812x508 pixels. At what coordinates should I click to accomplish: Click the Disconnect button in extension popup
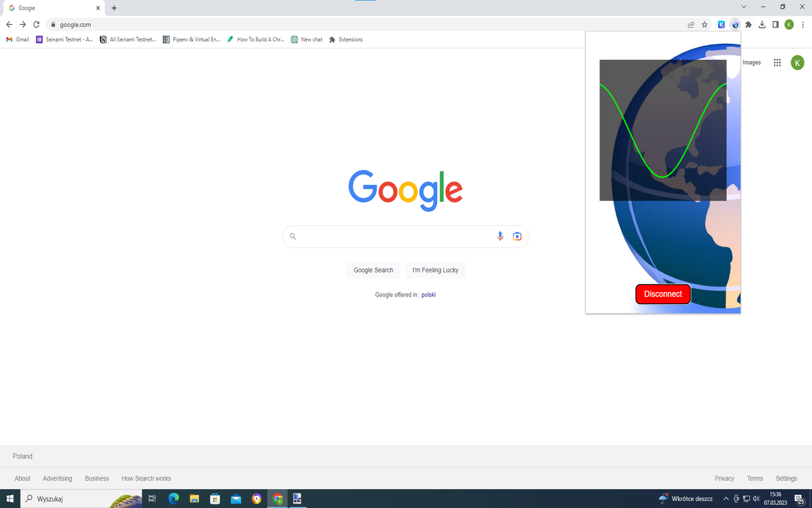663,294
